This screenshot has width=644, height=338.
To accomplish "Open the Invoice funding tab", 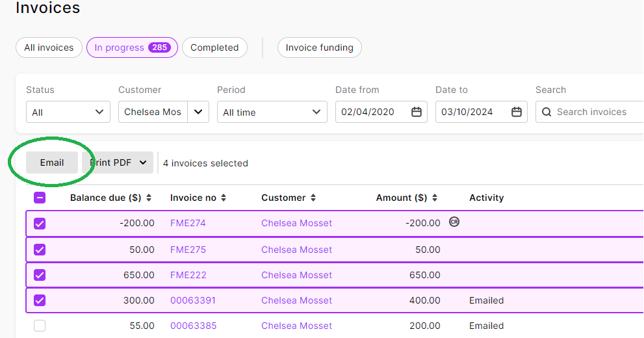I will click(319, 47).
